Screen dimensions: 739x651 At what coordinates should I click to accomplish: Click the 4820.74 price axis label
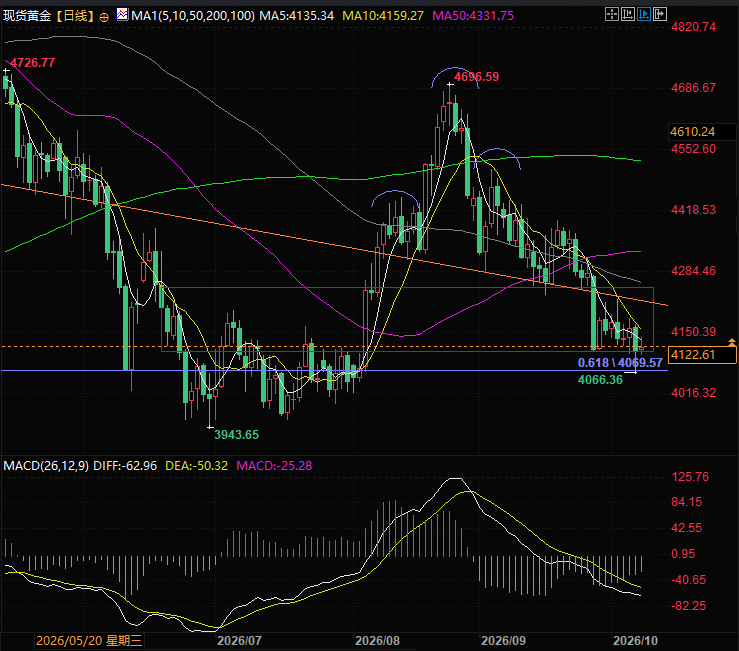[x=693, y=27]
